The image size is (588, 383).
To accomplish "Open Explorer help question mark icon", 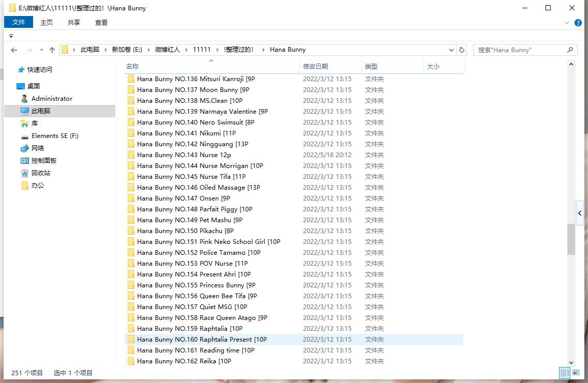I will pos(578,23).
